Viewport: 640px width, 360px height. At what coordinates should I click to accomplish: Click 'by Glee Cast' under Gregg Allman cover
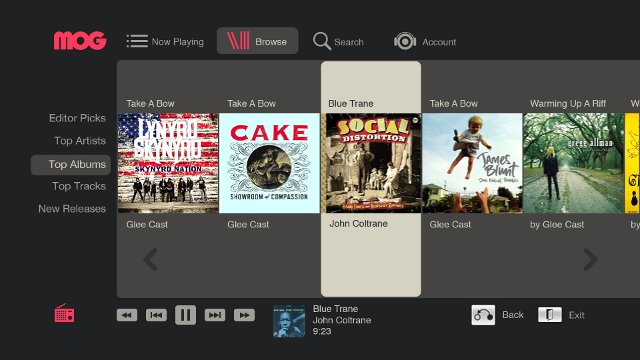[557, 224]
